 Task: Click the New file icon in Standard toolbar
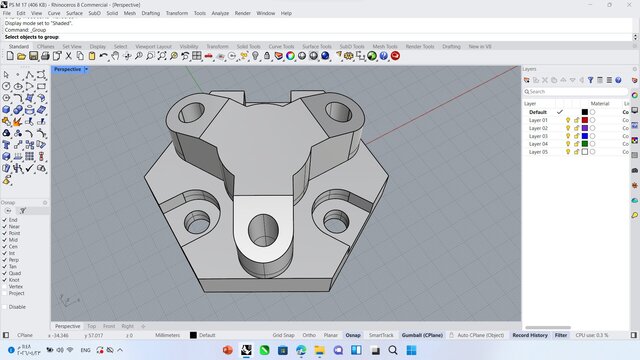click(10, 56)
